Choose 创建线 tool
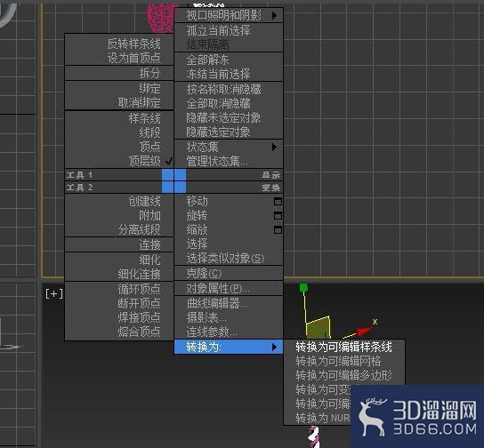 (119, 201)
